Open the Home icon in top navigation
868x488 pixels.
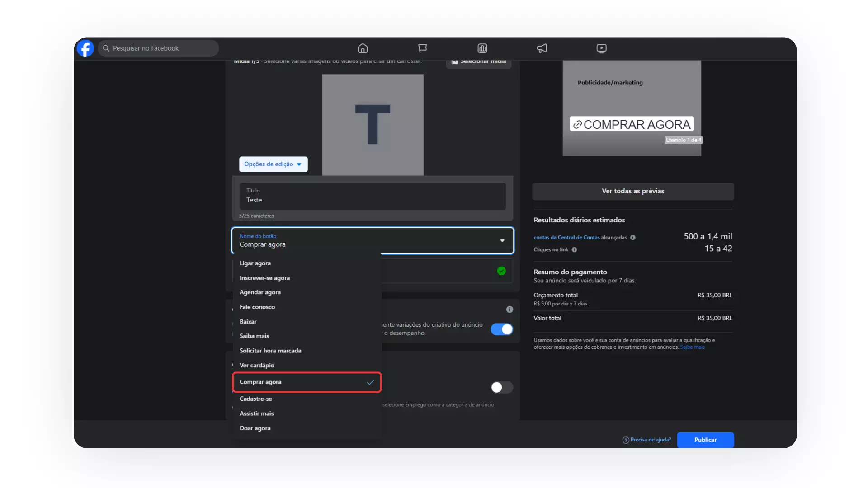click(363, 48)
